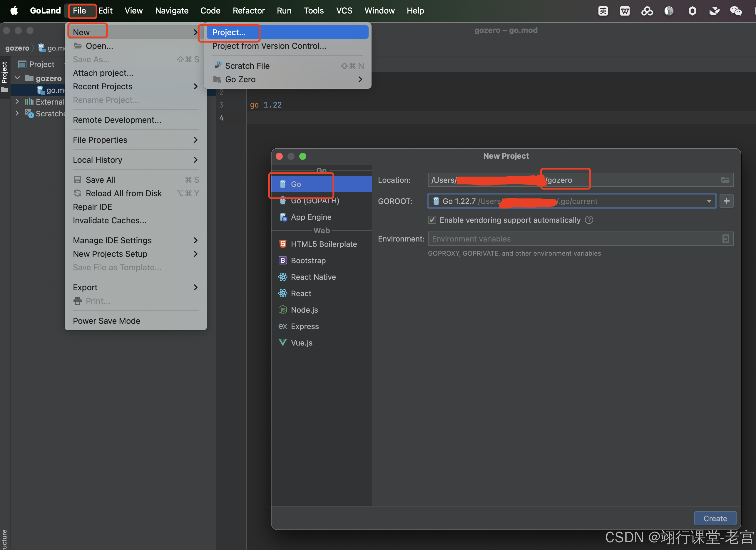The width and height of the screenshot is (756, 550).
Task: Add a GOROOT SDK with the plus button
Action: [x=726, y=201]
